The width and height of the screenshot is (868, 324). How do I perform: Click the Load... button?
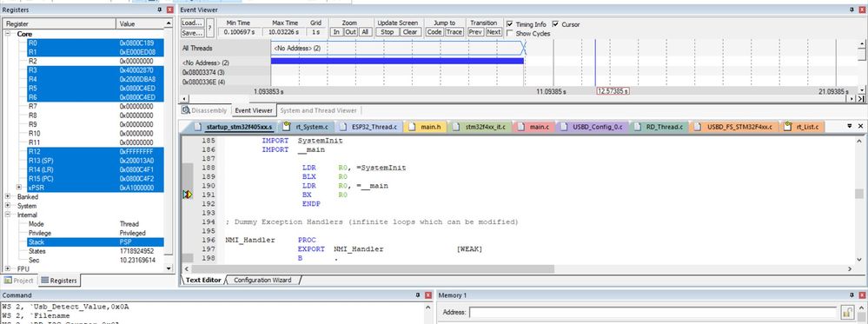pyautogui.click(x=193, y=23)
